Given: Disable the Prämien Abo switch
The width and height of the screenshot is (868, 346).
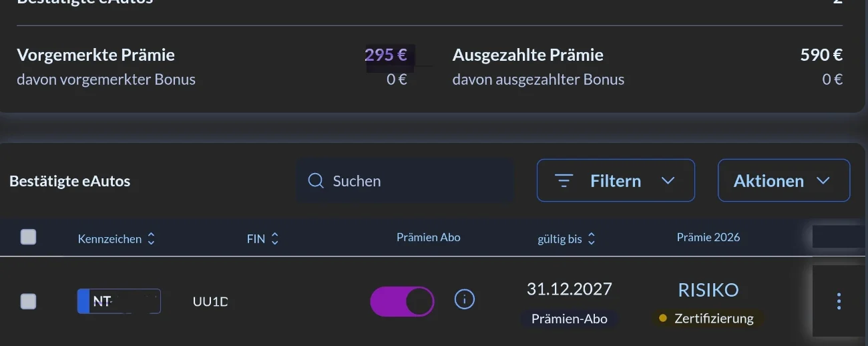Looking at the screenshot, I should pos(402,301).
